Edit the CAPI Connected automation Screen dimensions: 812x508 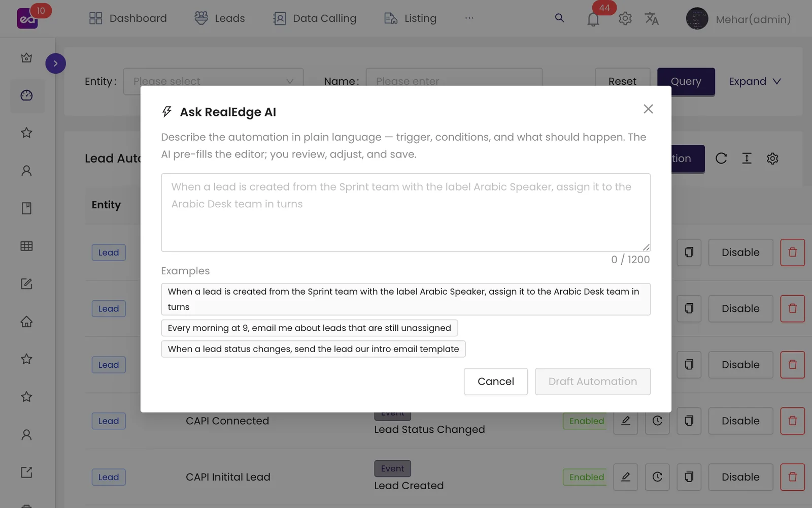pyautogui.click(x=626, y=421)
